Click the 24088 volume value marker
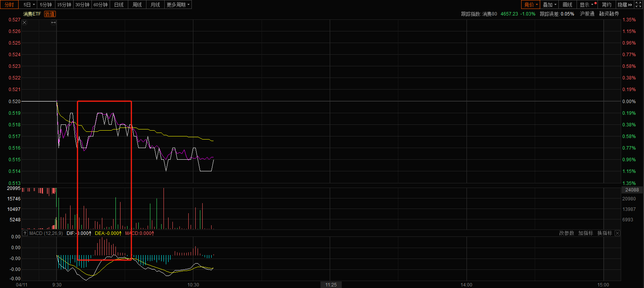Screen dimensions: 644x288 pos(632,190)
